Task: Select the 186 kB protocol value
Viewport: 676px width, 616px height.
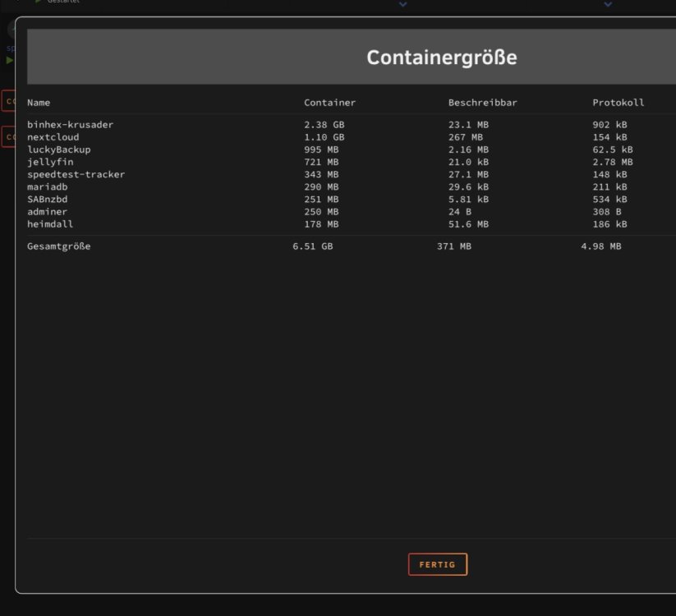Action: pyautogui.click(x=610, y=224)
